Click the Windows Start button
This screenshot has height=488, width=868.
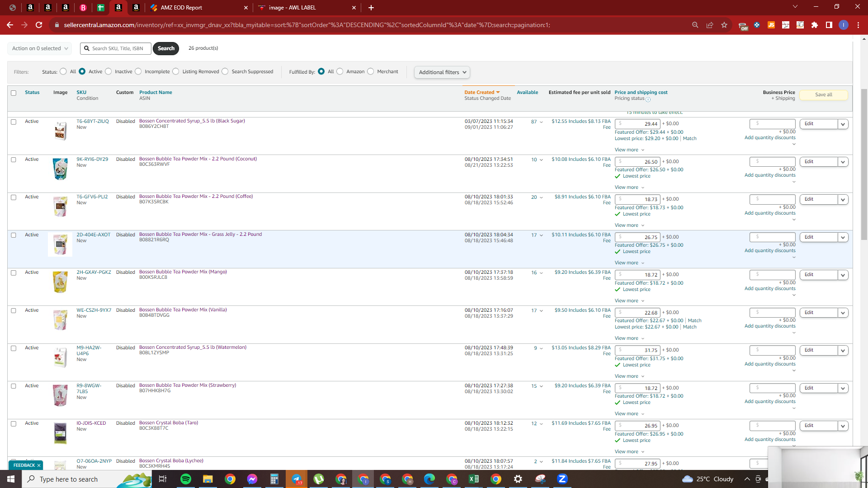pos(11,479)
